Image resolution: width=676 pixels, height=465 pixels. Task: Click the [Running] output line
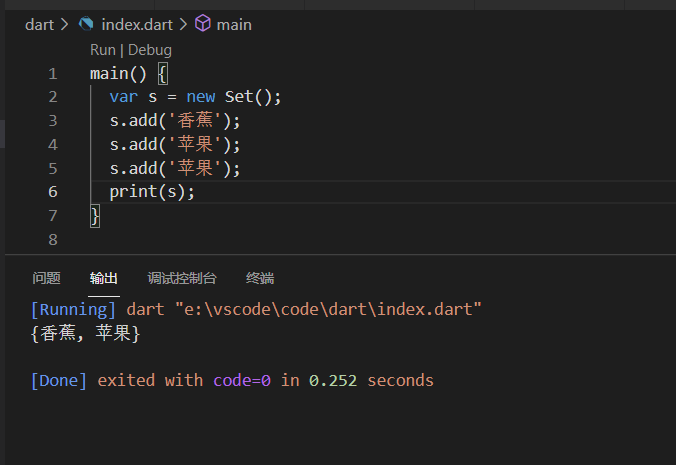[x=256, y=309]
